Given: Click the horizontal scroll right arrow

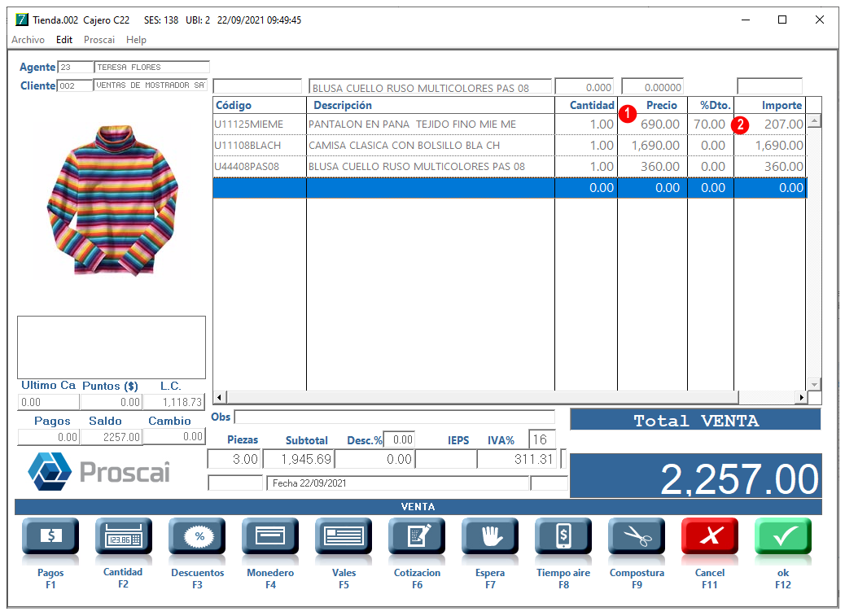Looking at the screenshot, I should (801, 397).
